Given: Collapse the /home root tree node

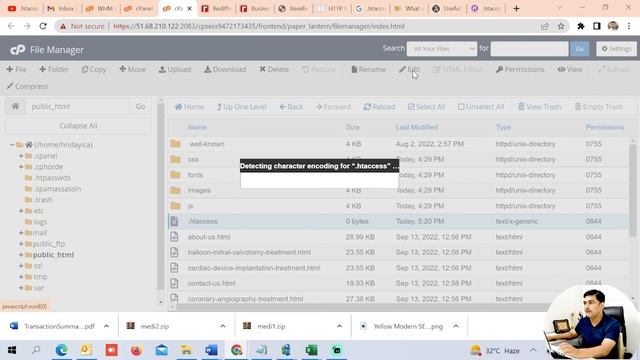Looking at the screenshot, I should tap(12, 145).
